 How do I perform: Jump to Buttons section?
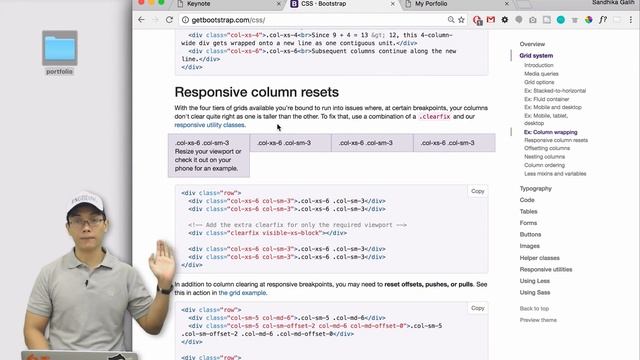point(530,234)
